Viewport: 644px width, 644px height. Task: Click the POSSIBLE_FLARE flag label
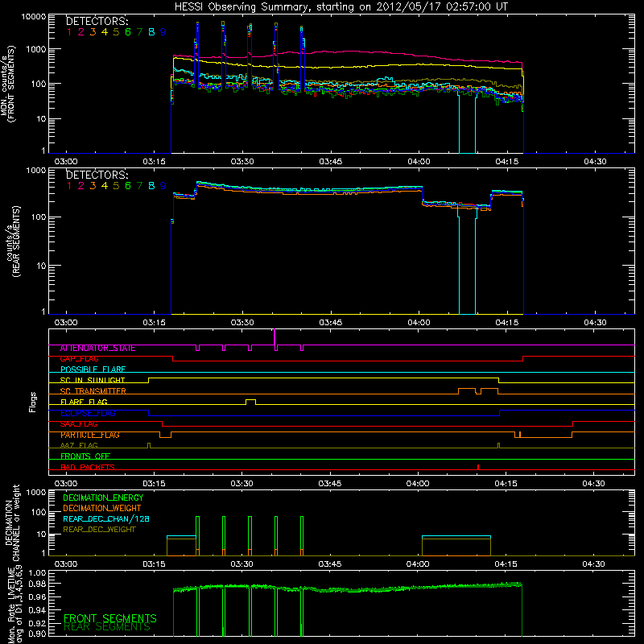(93, 369)
